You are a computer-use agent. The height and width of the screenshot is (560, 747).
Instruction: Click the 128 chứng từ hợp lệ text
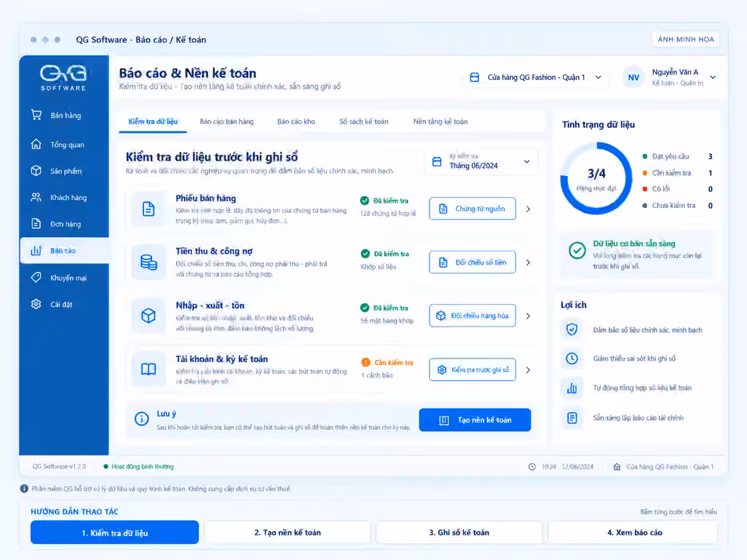pyautogui.click(x=388, y=213)
